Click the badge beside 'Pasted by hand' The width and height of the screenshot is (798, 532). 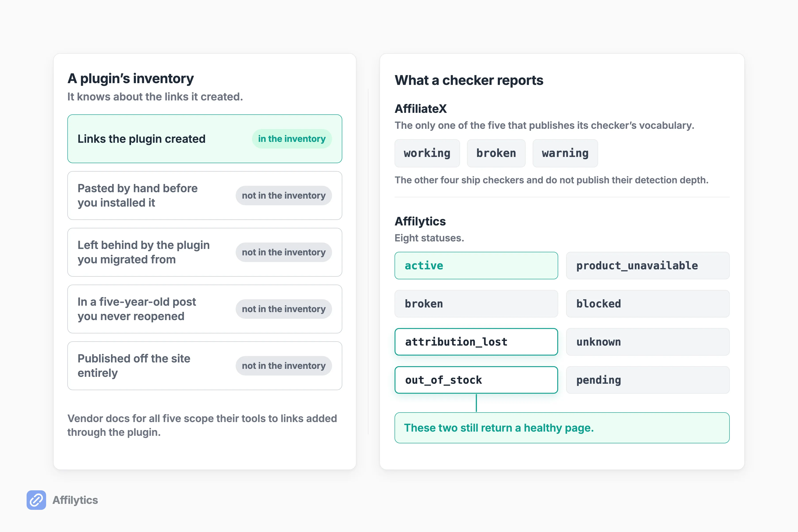pos(284,196)
